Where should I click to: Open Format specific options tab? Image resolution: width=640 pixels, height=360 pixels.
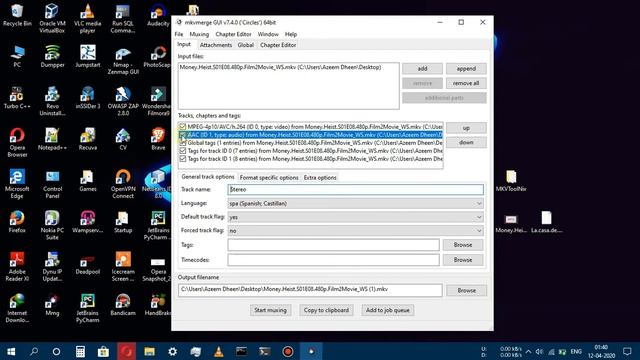[269, 178]
